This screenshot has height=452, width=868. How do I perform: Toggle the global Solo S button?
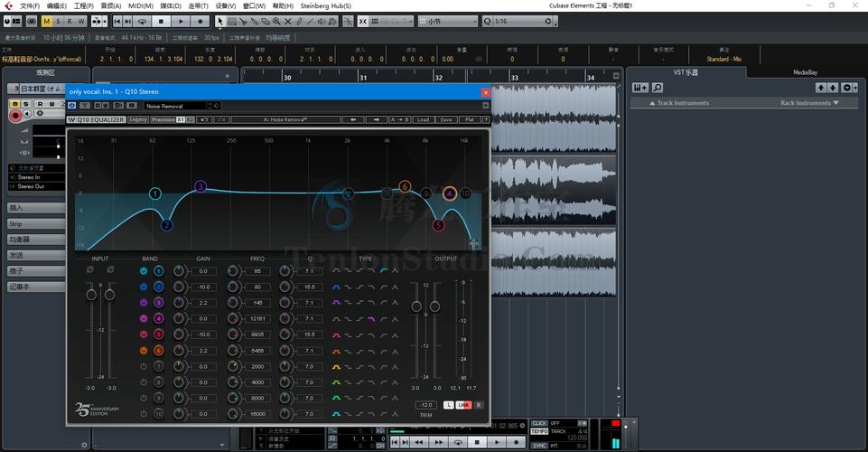point(58,21)
